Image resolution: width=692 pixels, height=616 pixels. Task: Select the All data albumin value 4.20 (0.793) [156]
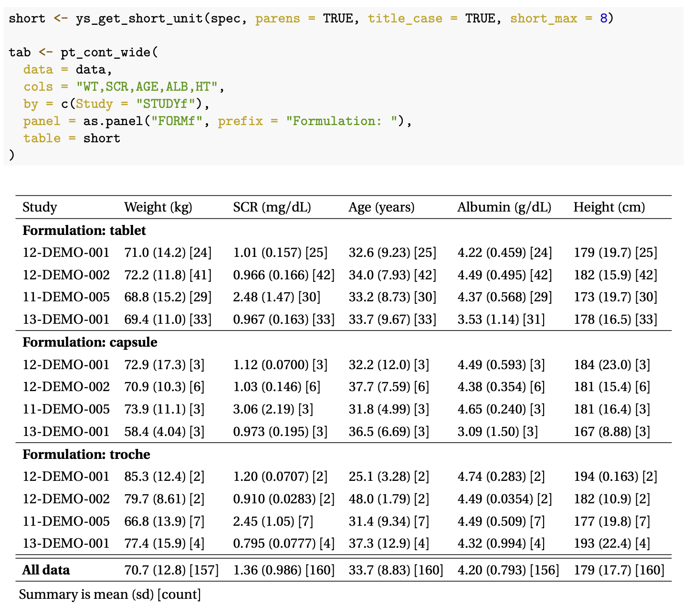508,570
